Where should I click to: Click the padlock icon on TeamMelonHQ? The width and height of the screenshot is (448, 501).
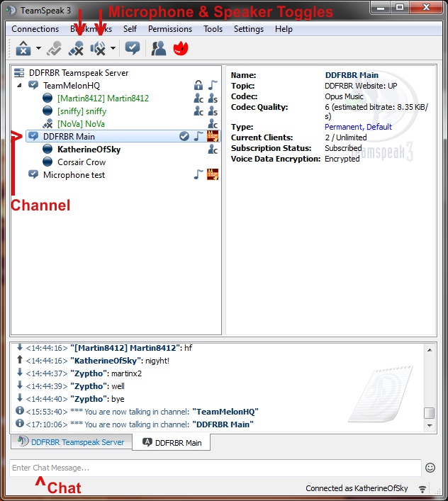pyautogui.click(x=198, y=85)
